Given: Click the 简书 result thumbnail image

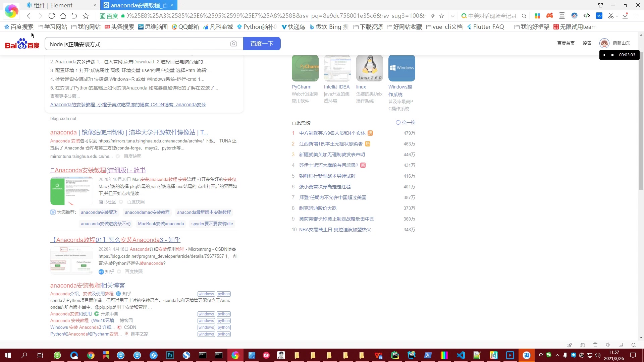Looking at the screenshot, I should click(x=71, y=191).
